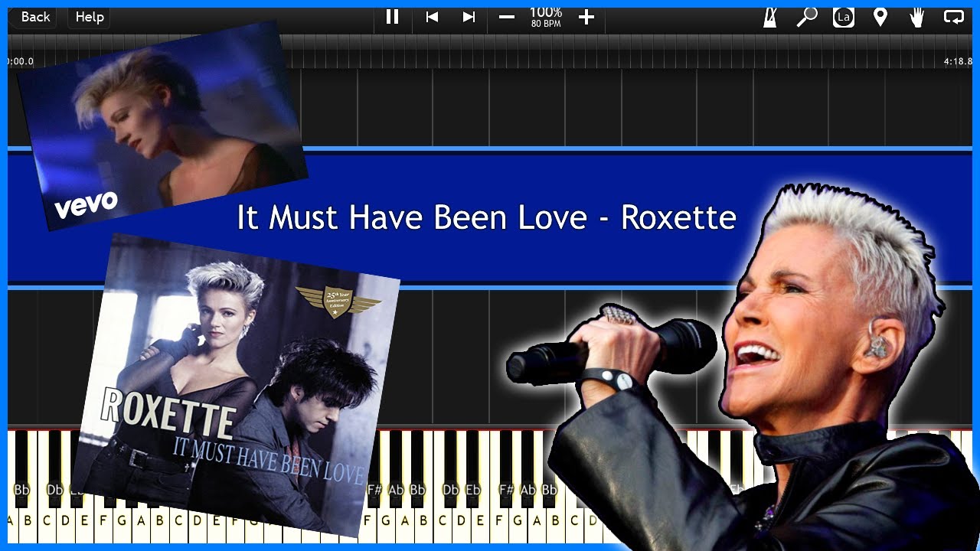
Task: Open zoom with the magnifier icon
Action: [x=806, y=17]
